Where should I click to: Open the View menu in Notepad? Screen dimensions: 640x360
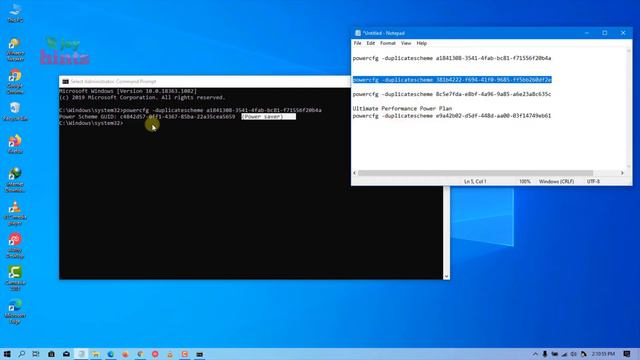coord(406,43)
